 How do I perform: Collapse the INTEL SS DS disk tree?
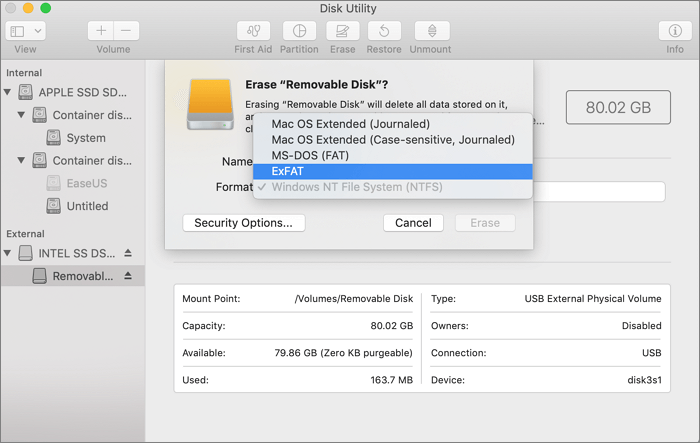click(9, 253)
